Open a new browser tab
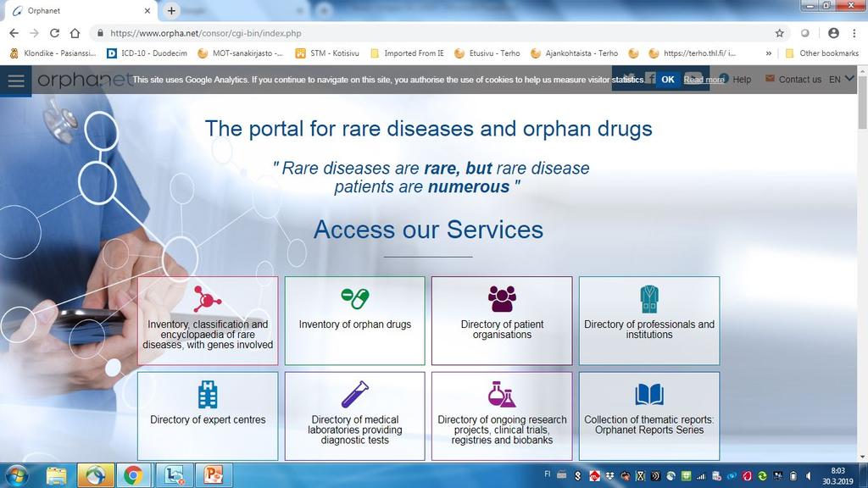The image size is (868, 488). tap(171, 10)
